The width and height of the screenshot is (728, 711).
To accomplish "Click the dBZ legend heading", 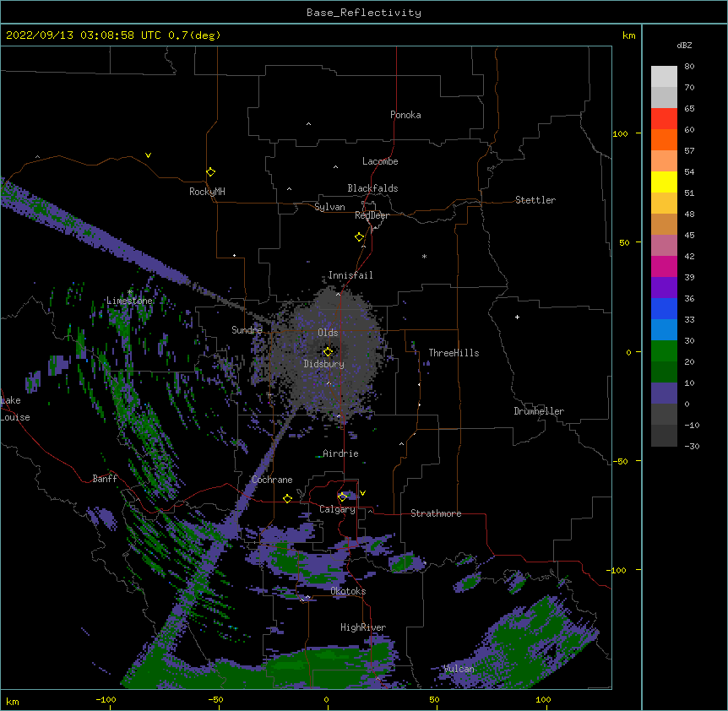I will tap(684, 46).
